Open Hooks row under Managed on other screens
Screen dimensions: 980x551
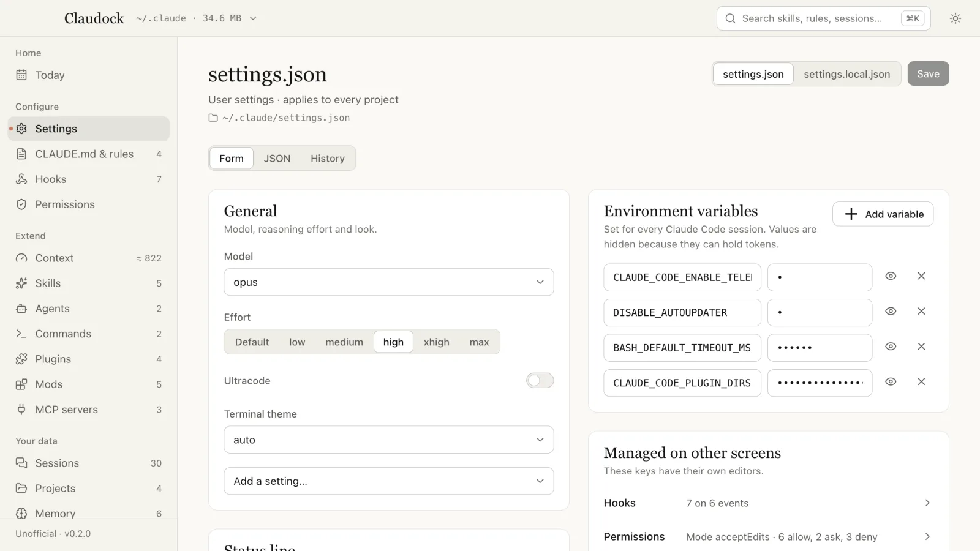pos(768,503)
